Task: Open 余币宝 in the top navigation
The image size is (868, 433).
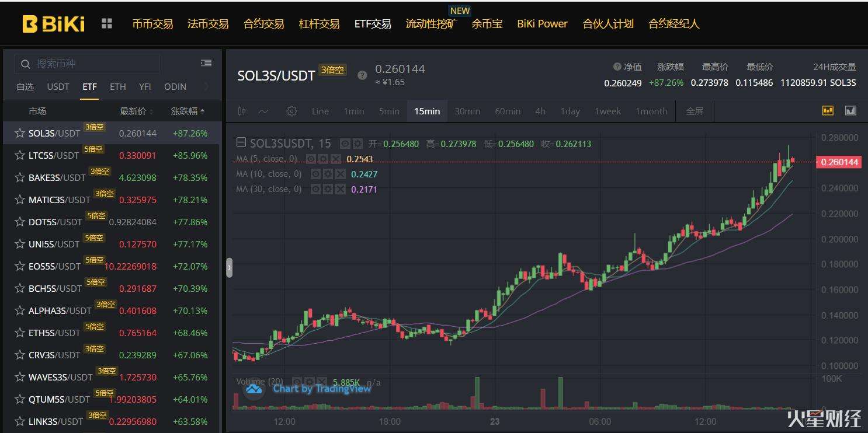Action: pyautogui.click(x=487, y=24)
